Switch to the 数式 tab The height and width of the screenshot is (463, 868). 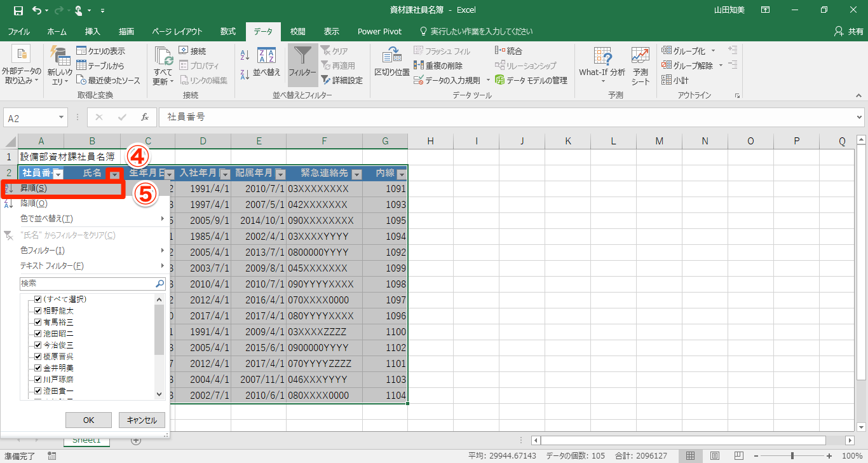tap(228, 31)
